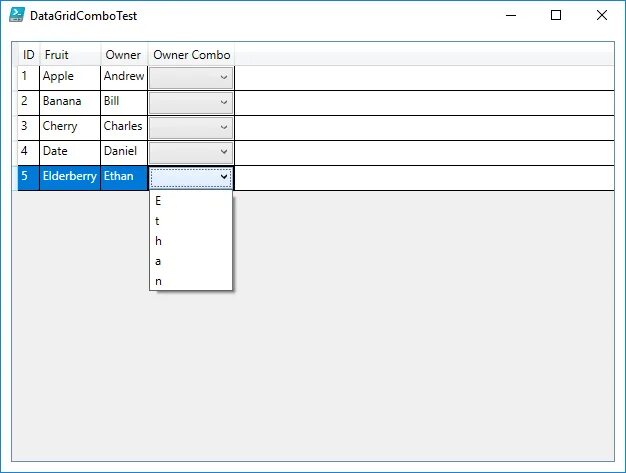
Task: Choose "t" in the dropdown list
Action: point(191,221)
